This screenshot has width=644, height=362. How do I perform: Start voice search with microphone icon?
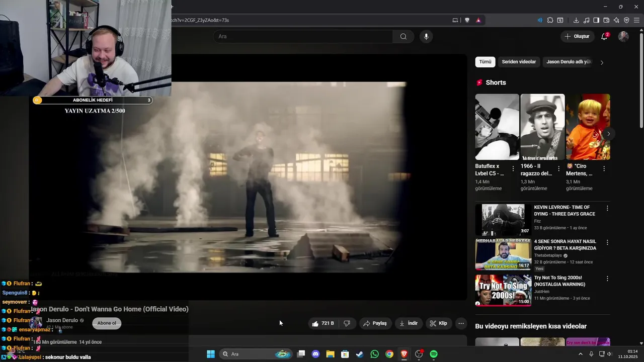point(426,36)
